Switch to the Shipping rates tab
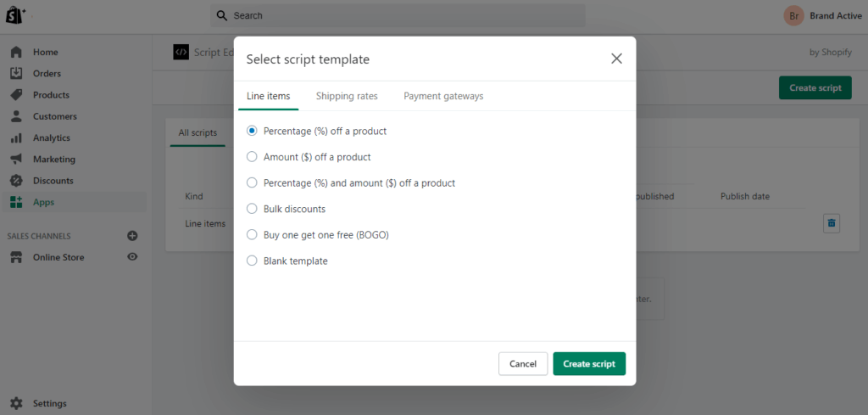Viewport: 868px width, 415px height. click(x=347, y=96)
